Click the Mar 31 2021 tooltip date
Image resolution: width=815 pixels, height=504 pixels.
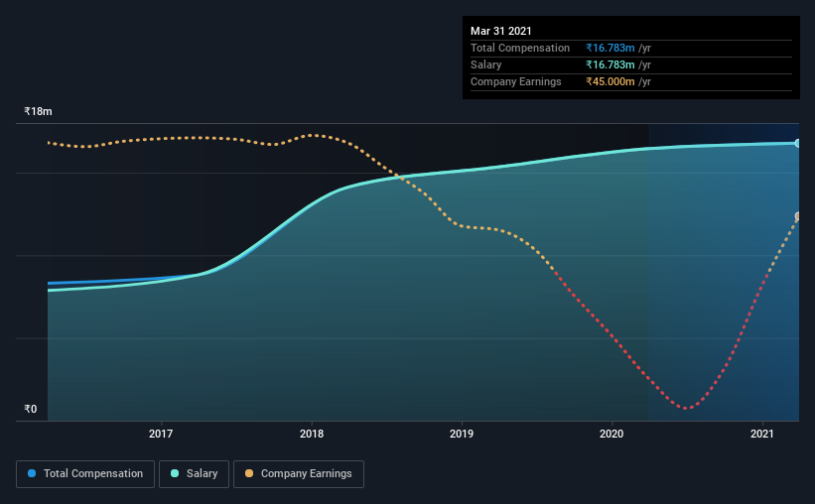tap(501, 31)
